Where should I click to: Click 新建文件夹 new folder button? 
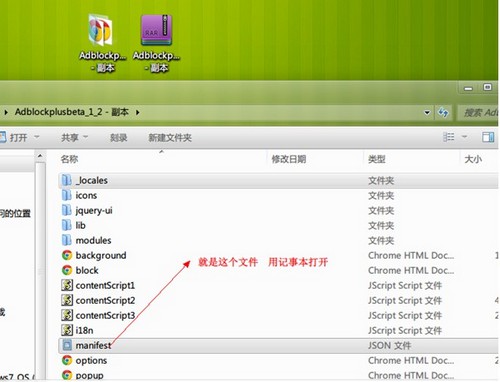(x=170, y=138)
